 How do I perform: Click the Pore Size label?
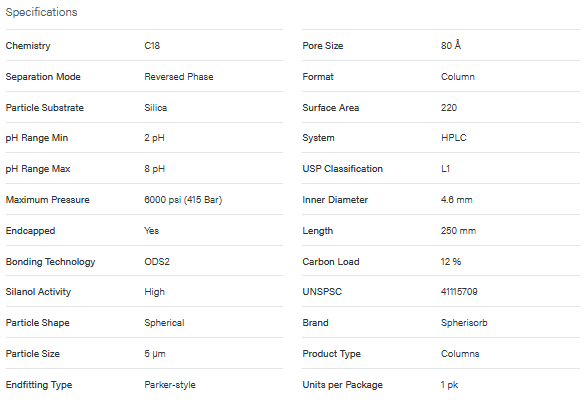point(323,46)
